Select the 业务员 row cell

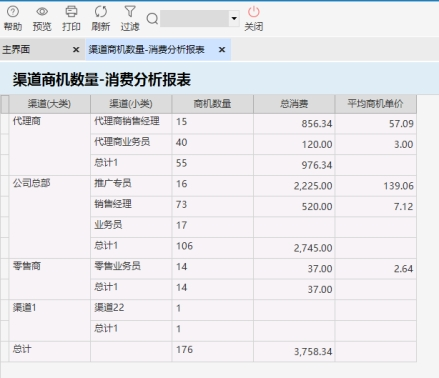point(131,227)
